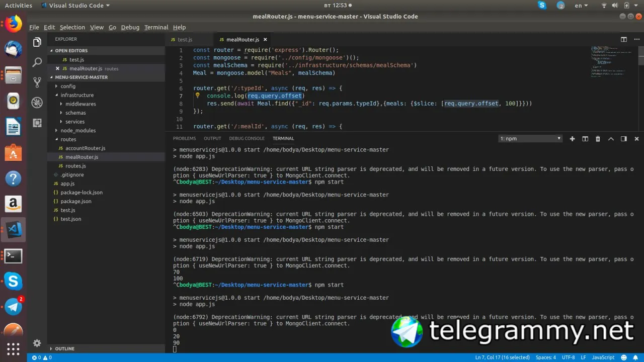
Task: Open the en input source menu
Action: [581, 6]
